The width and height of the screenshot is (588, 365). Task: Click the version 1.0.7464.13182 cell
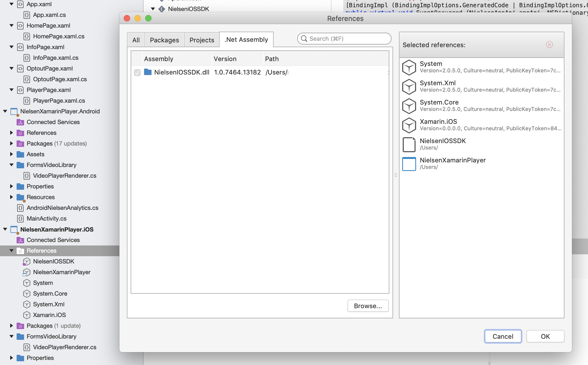(x=237, y=72)
